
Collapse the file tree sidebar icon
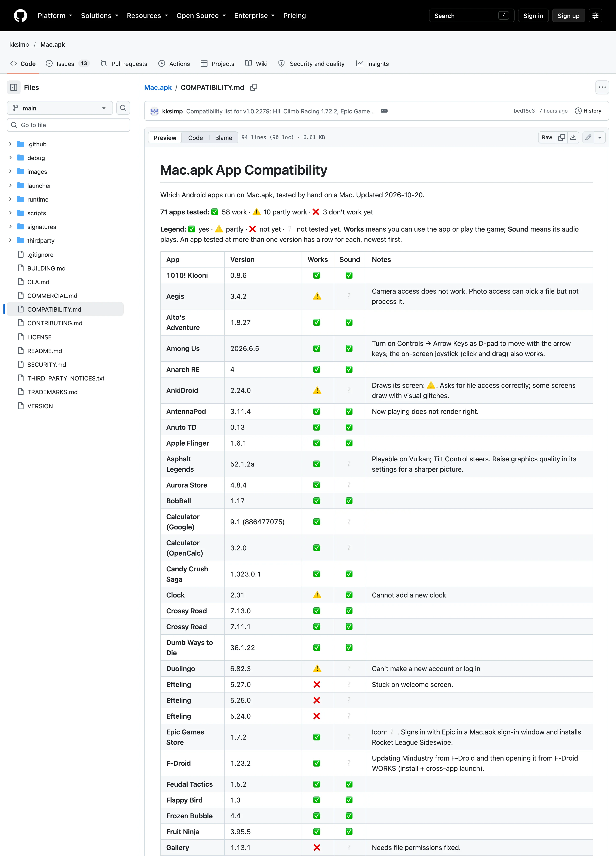(x=14, y=88)
